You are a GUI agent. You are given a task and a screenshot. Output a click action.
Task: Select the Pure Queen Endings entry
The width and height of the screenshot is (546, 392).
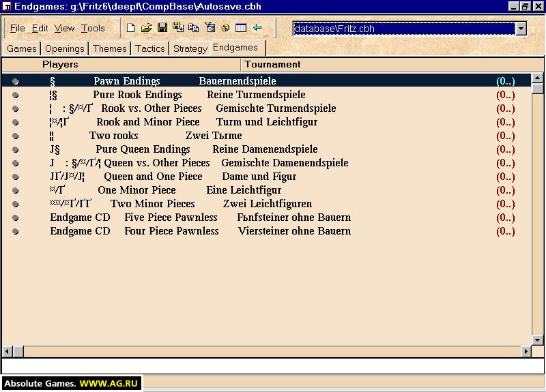click(266, 149)
